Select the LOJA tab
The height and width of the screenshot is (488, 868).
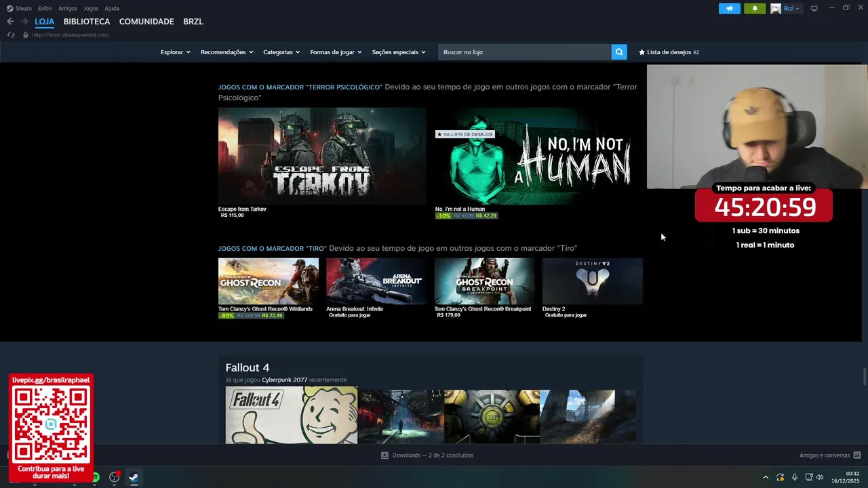coord(45,22)
